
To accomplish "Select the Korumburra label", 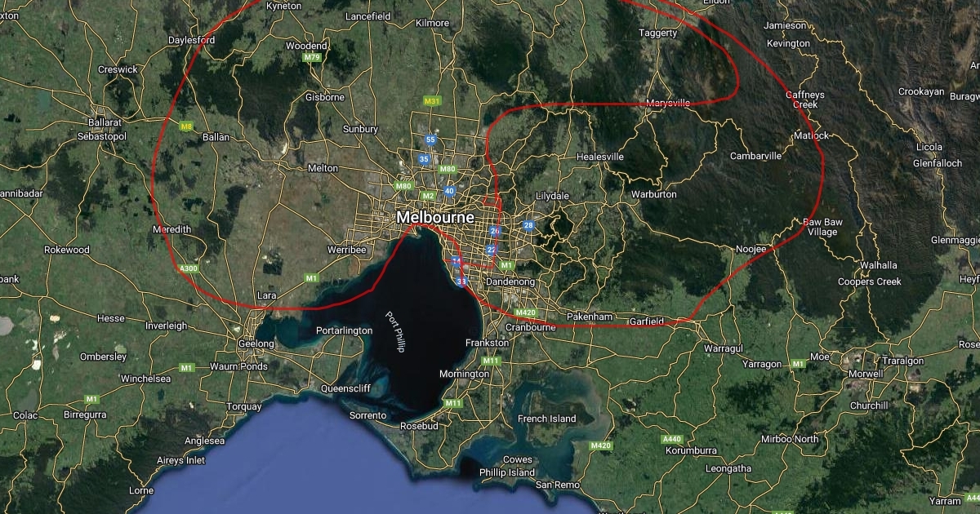I will 693,450.
